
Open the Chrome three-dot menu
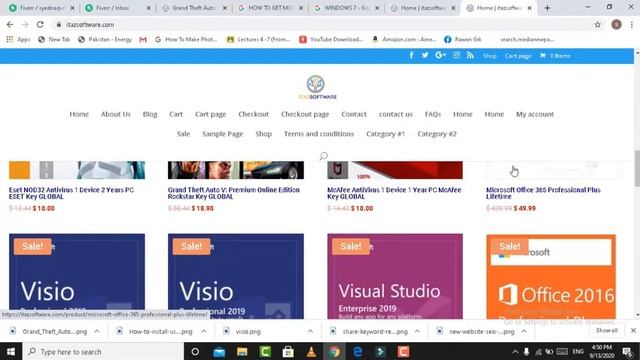coord(631,24)
